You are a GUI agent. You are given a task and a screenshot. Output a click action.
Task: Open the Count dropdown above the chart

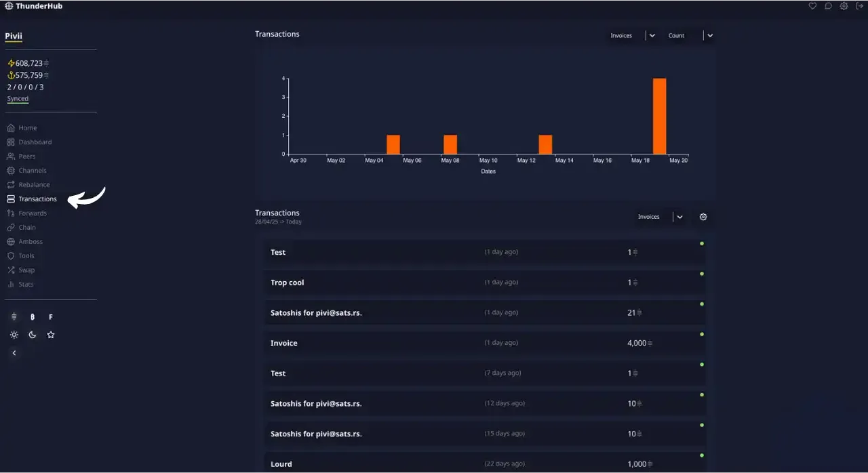(x=689, y=35)
